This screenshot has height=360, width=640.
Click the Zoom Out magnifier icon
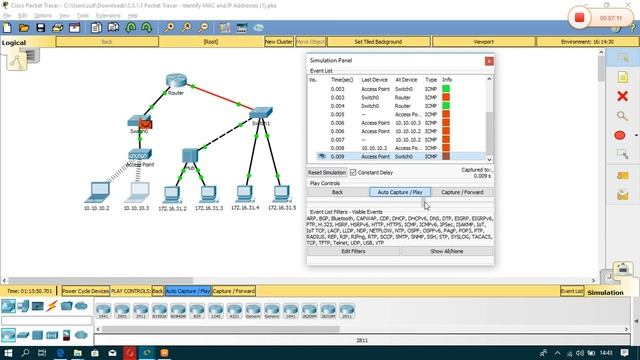203,28
